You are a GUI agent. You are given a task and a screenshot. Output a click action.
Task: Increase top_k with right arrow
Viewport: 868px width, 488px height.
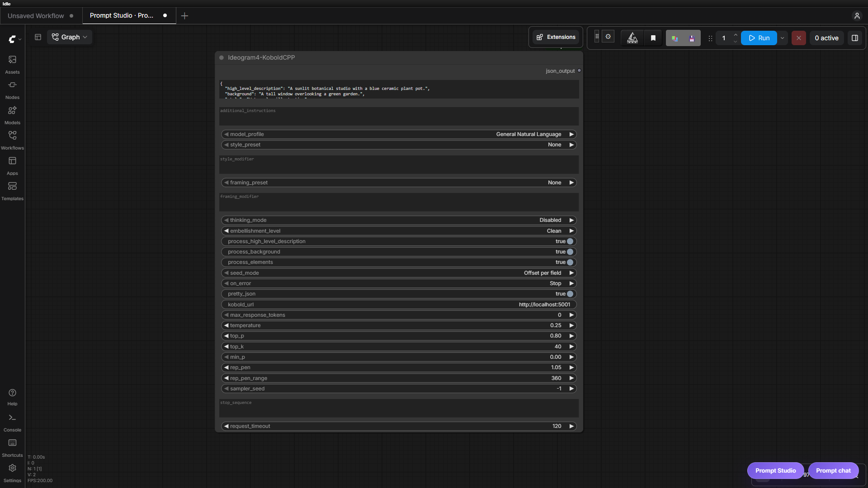(x=571, y=347)
